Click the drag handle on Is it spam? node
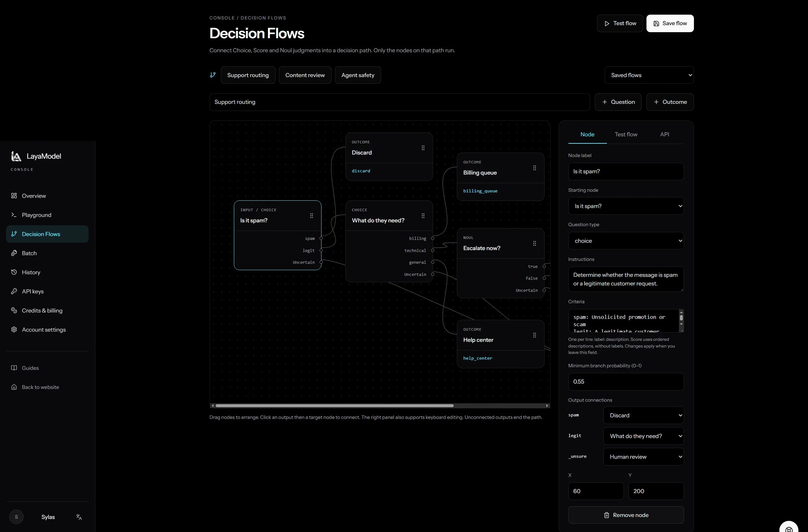 point(311,216)
